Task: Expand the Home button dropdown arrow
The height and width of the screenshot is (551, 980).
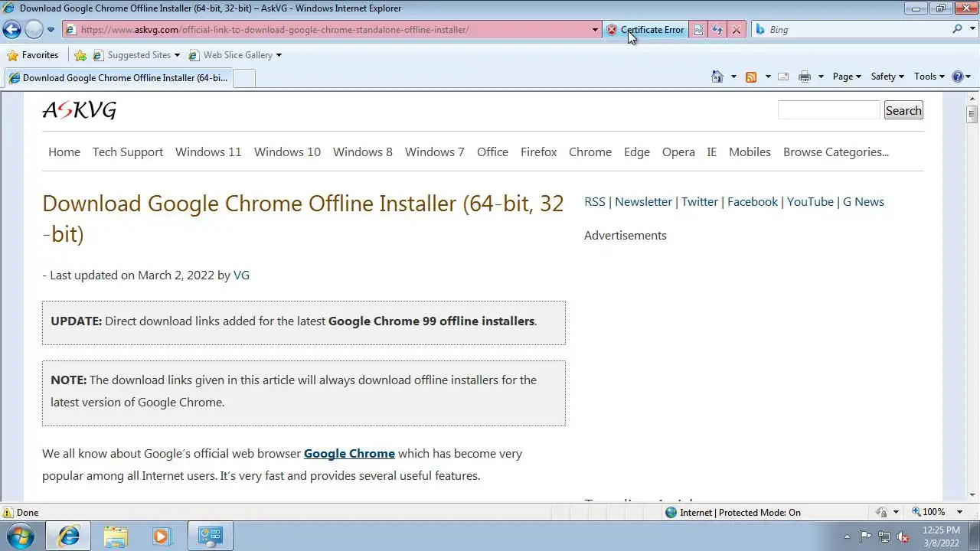Action: click(x=733, y=77)
